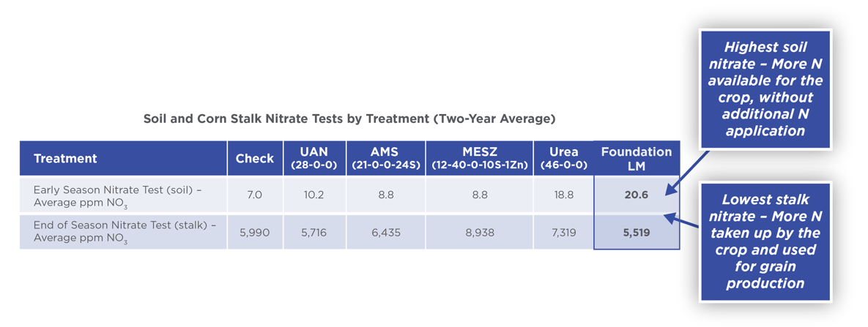Click the Urea (46-0-0) column header

click(x=563, y=158)
